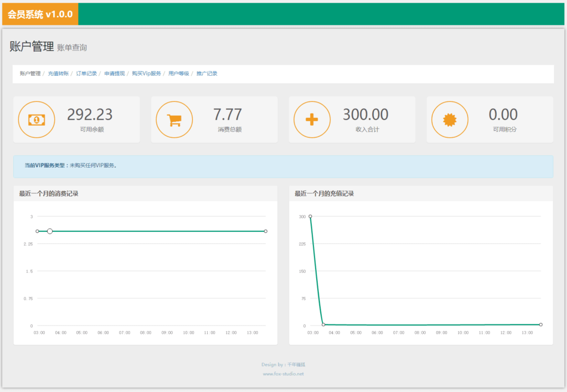Viewport: 567px width, 392px height.
Task: Open the 账户管理 breadcrumb item
Action: 30,74
